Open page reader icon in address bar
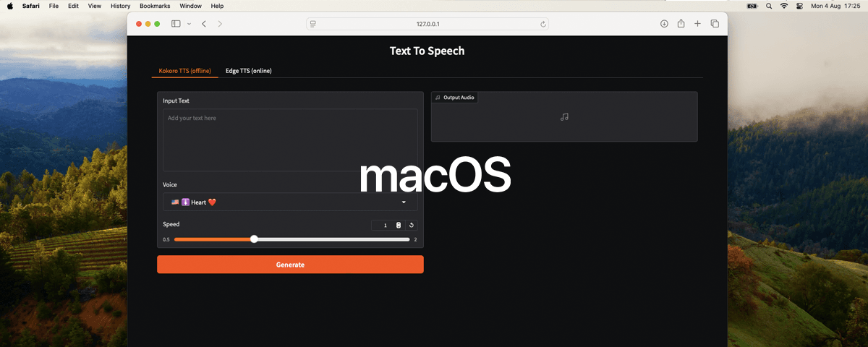 [313, 24]
